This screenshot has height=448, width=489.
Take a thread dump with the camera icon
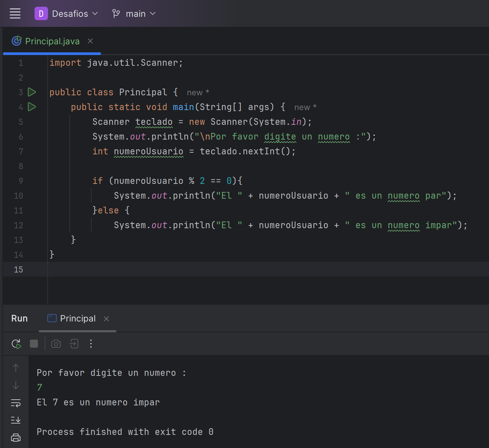(x=56, y=344)
